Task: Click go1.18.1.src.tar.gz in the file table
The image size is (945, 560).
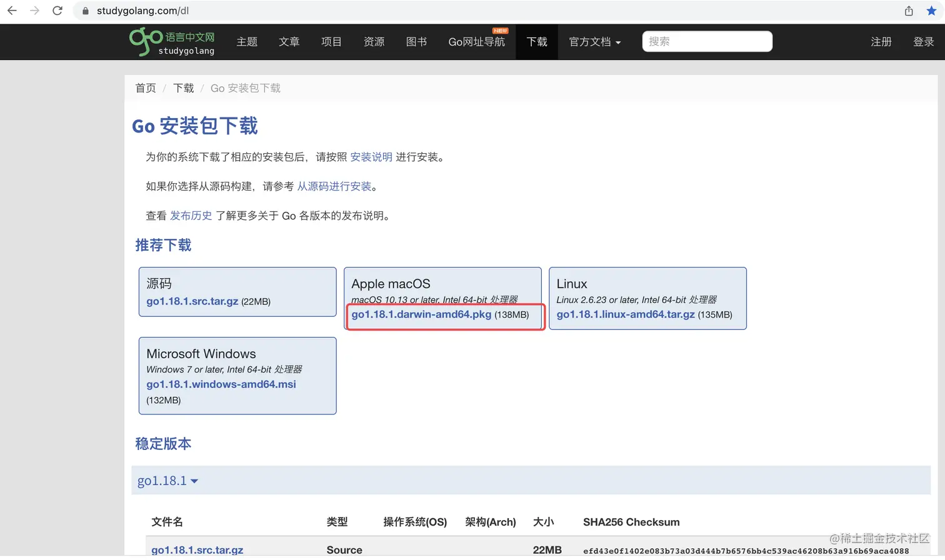Action: point(197,550)
